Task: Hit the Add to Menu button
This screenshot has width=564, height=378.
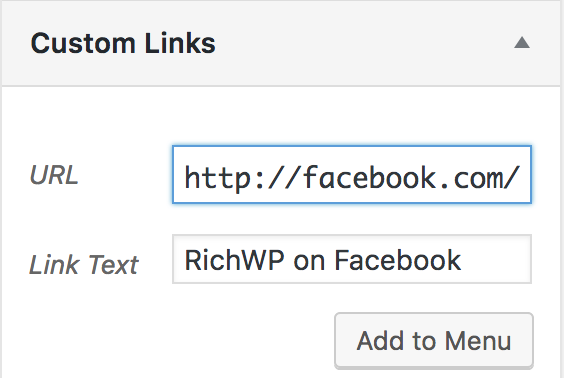Action: [x=434, y=340]
